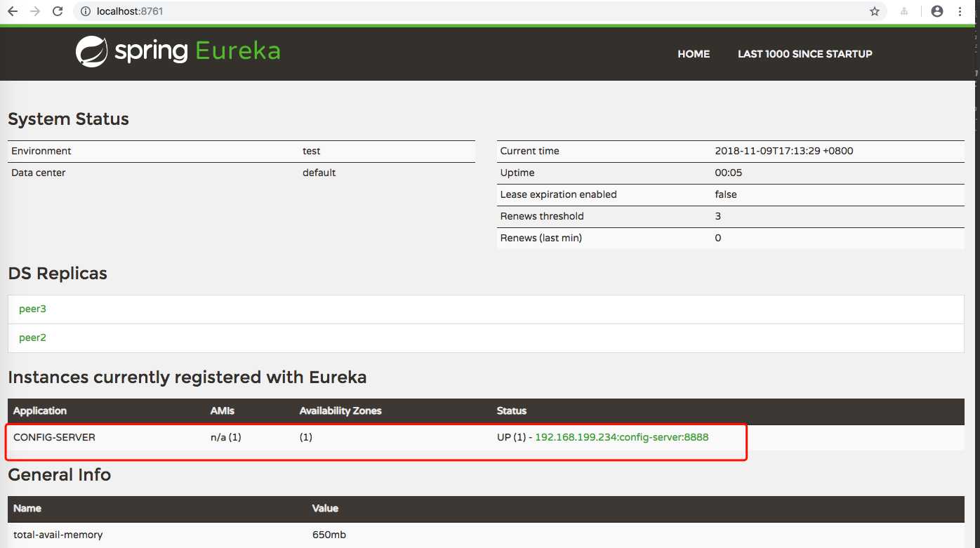
Task: Open the peer3 replica link
Action: click(x=32, y=309)
